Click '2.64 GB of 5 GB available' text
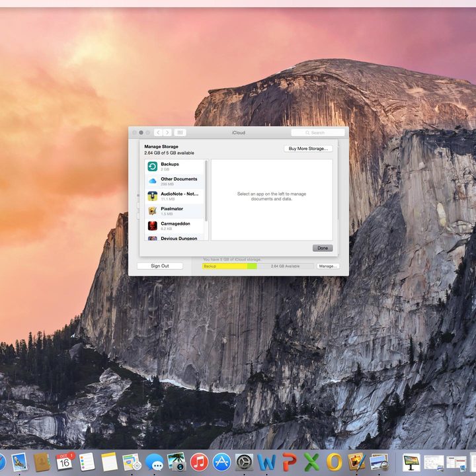 click(169, 153)
